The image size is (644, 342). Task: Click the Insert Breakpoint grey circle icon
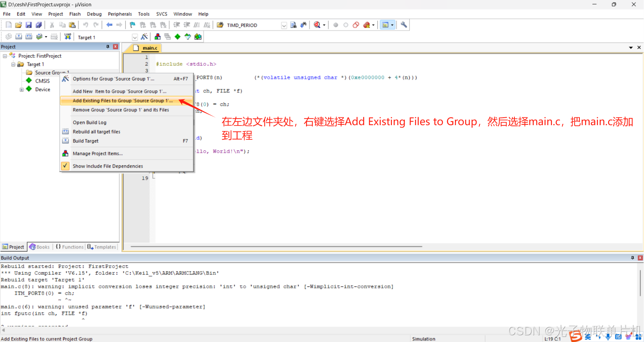pyautogui.click(x=336, y=25)
